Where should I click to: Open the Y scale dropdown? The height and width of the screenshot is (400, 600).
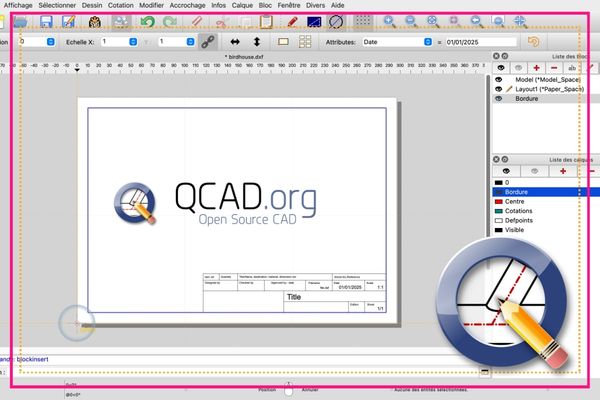coord(190,42)
